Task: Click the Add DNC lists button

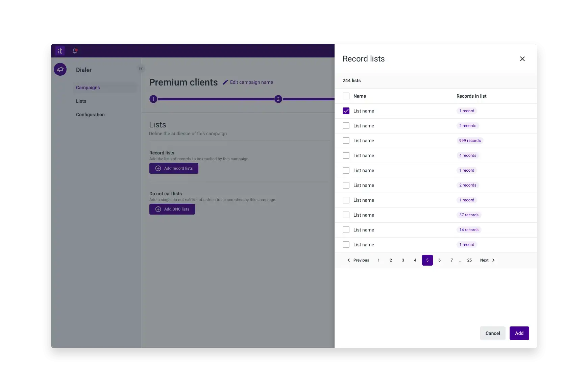Action: [x=172, y=209]
